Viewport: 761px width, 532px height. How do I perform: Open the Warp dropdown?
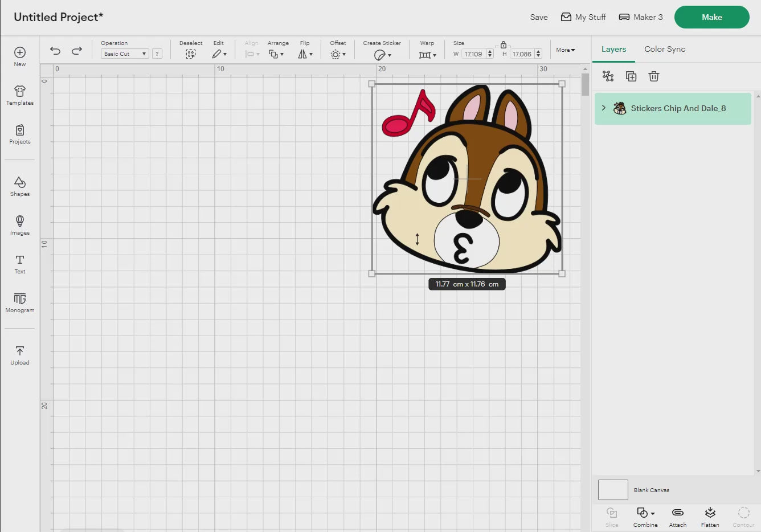point(427,55)
